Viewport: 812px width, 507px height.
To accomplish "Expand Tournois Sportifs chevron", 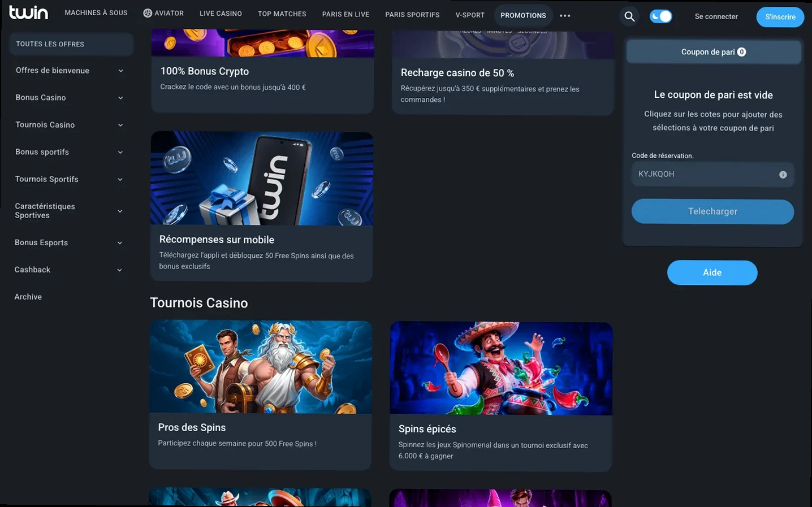I will (x=120, y=180).
